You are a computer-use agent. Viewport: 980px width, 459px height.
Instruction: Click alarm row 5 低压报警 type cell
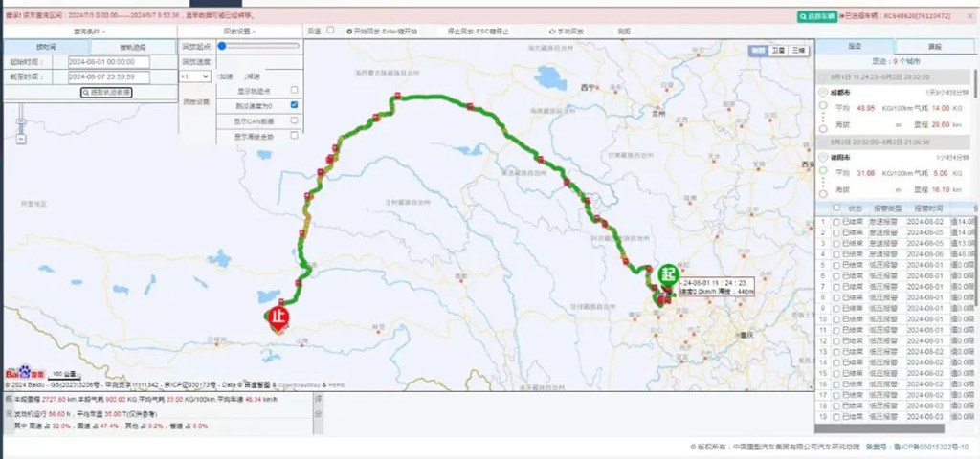pos(885,265)
